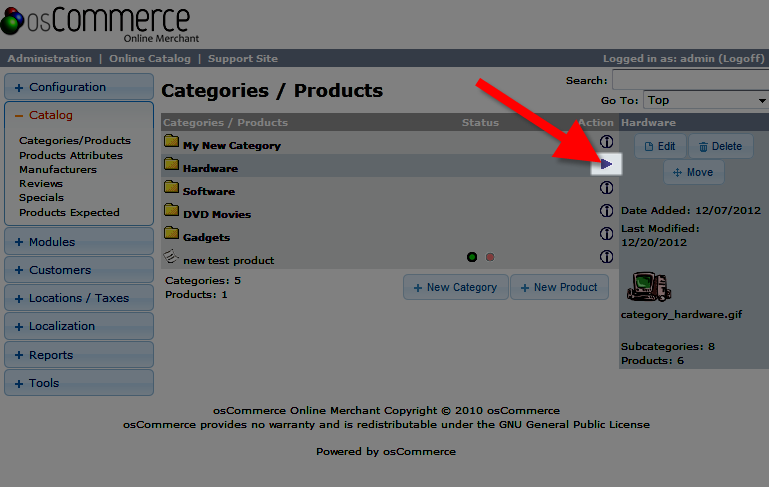769x487 pixels.
Task: Select Manufacturers in the Catalog submenu
Action: pos(60,169)
